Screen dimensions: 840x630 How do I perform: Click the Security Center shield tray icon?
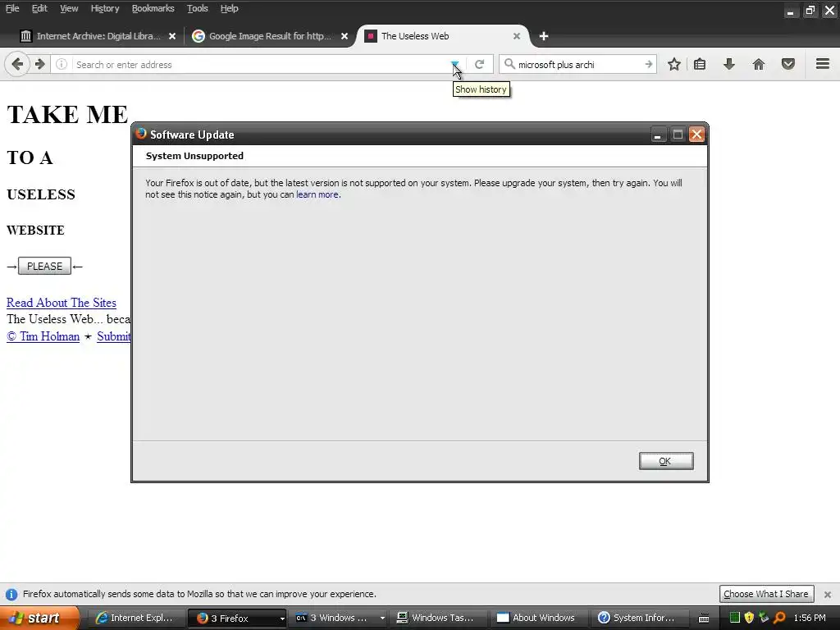pos(749,618)
